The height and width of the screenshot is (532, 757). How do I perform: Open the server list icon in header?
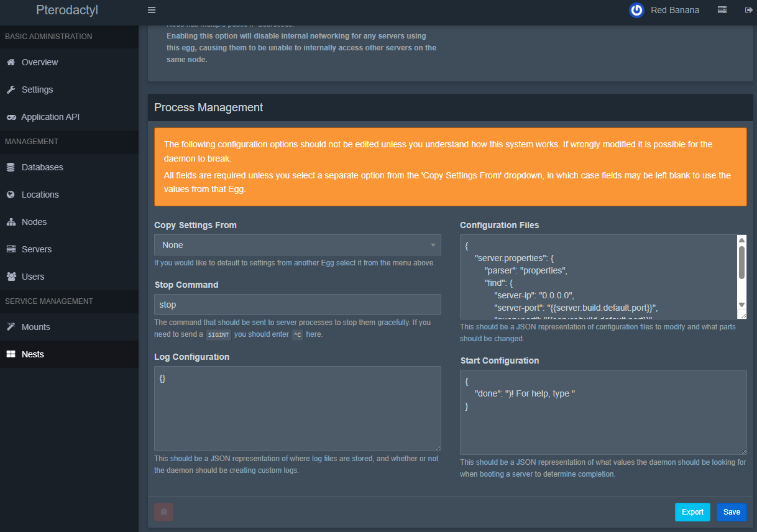pyautogui.click(x=722, y=10)
